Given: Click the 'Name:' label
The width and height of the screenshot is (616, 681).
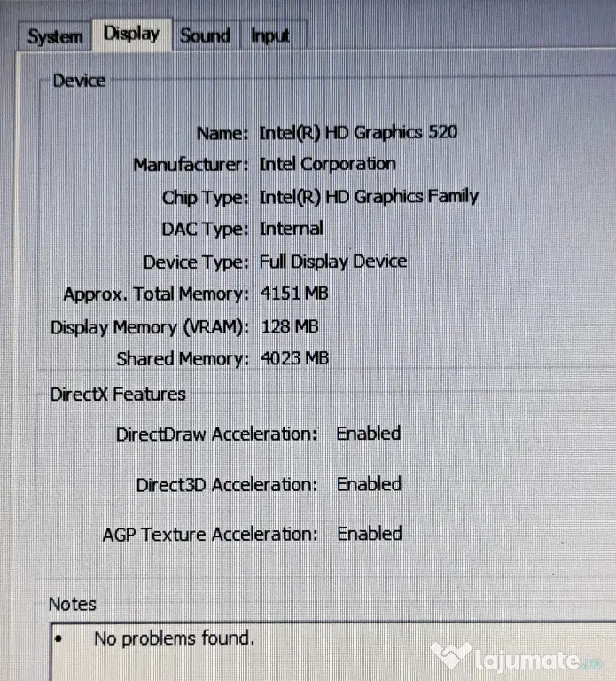Looking at the screenshot, I should click(222, 133).
